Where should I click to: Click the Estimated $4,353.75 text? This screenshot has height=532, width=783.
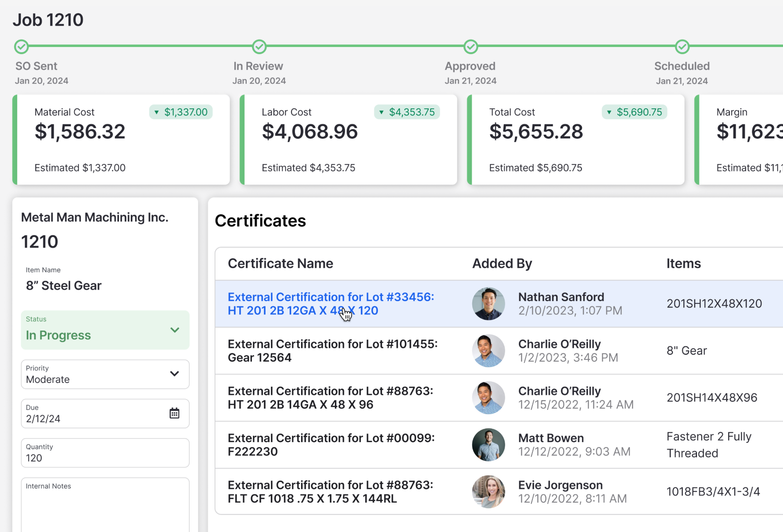309,168
